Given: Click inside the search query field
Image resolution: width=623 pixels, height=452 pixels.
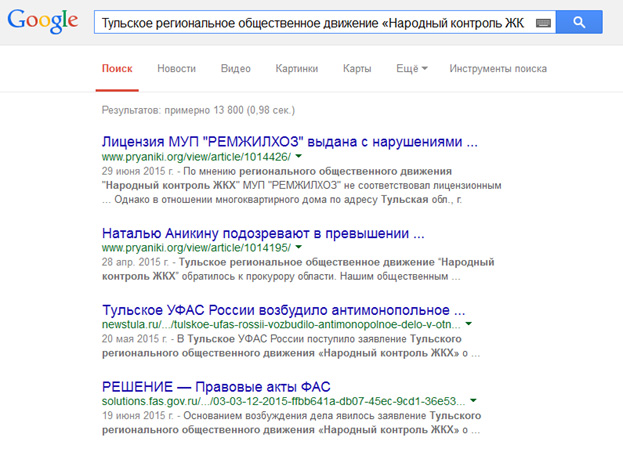Looking at the screenshot, I should click(310, 21).
